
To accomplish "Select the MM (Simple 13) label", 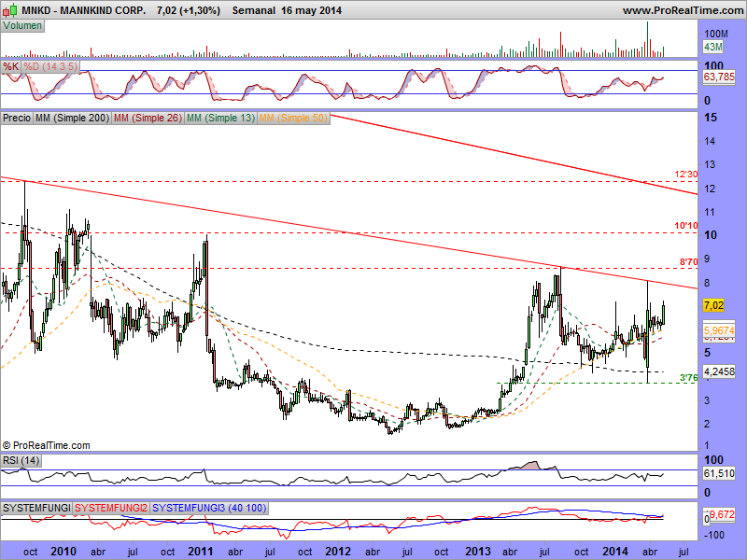I will click(220, 118).
